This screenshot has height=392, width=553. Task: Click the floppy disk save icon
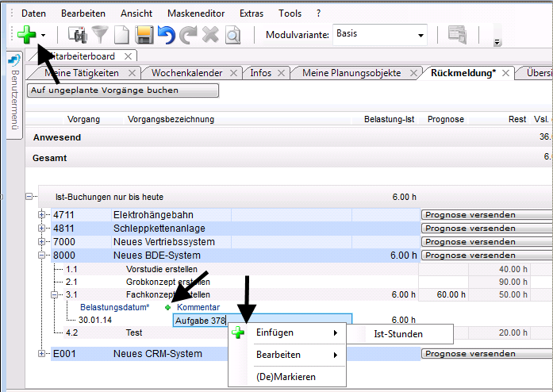(x=144, y=35)
